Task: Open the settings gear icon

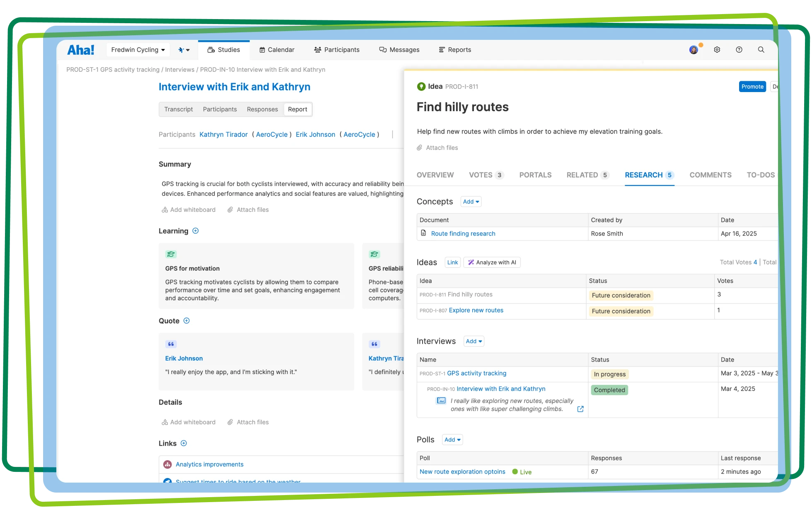Action: (717, 49)
